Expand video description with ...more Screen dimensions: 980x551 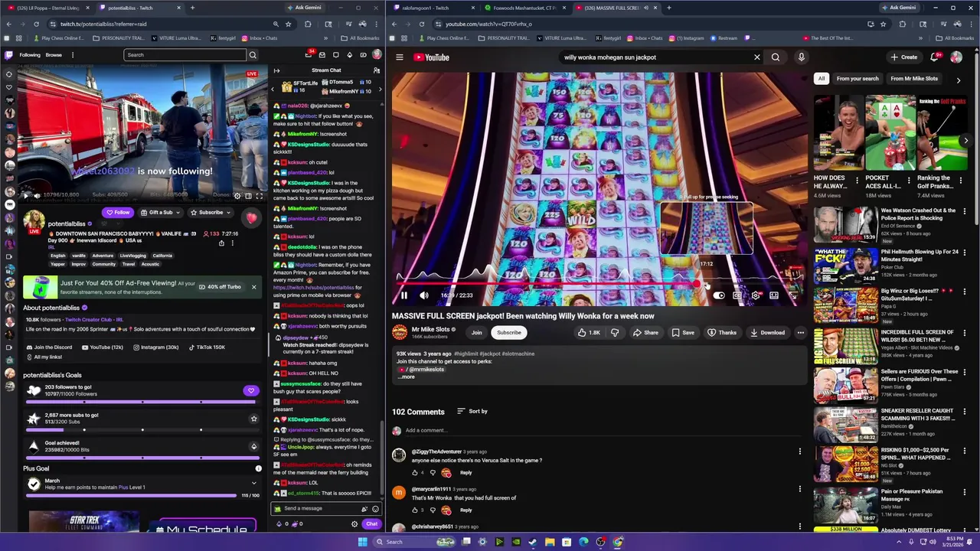[406, 377]
